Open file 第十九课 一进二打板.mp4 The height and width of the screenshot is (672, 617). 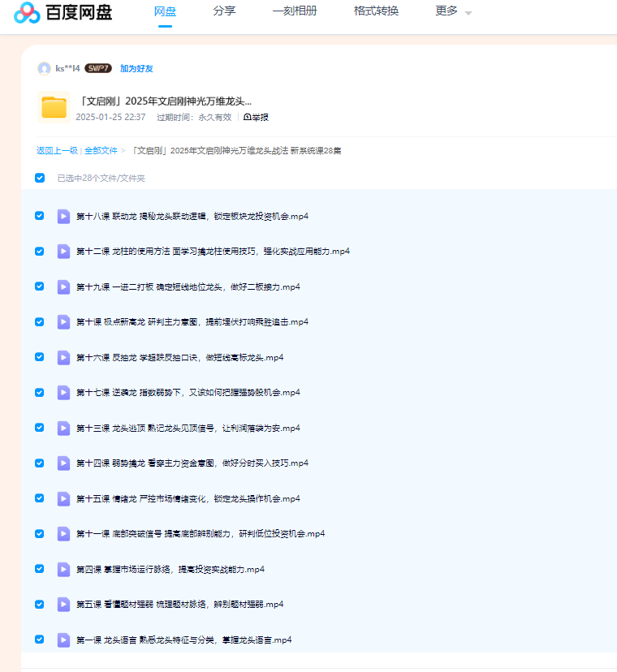coord(188,287)
